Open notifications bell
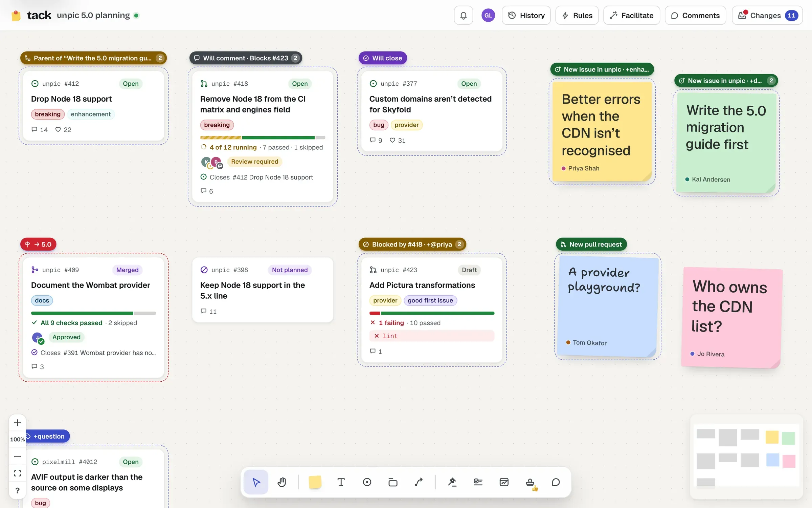 [464, 15]
